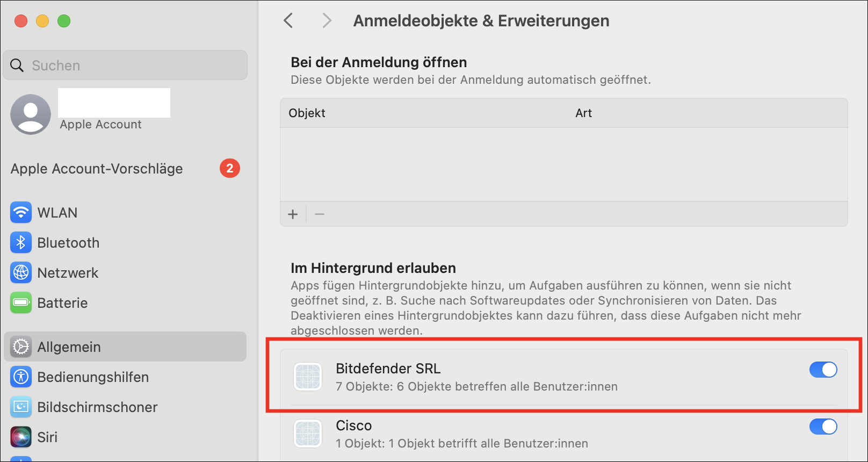Click the Bitdefender SRL app icon
The height and width of the screenshot is (462, 868).
click(308, 377)
